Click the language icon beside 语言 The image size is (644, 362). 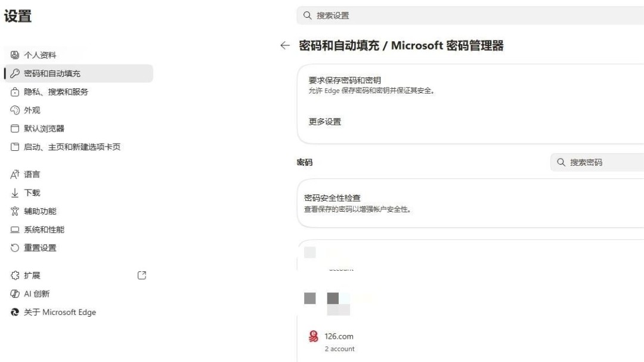point(15,174)
